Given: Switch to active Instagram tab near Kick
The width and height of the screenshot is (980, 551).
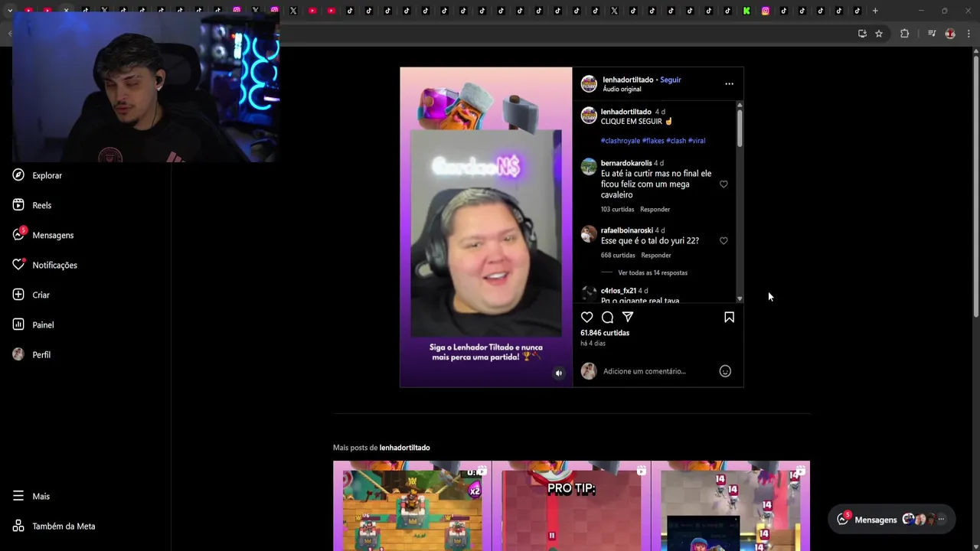Looking at the screenshot, I should [x=765, y=11].
